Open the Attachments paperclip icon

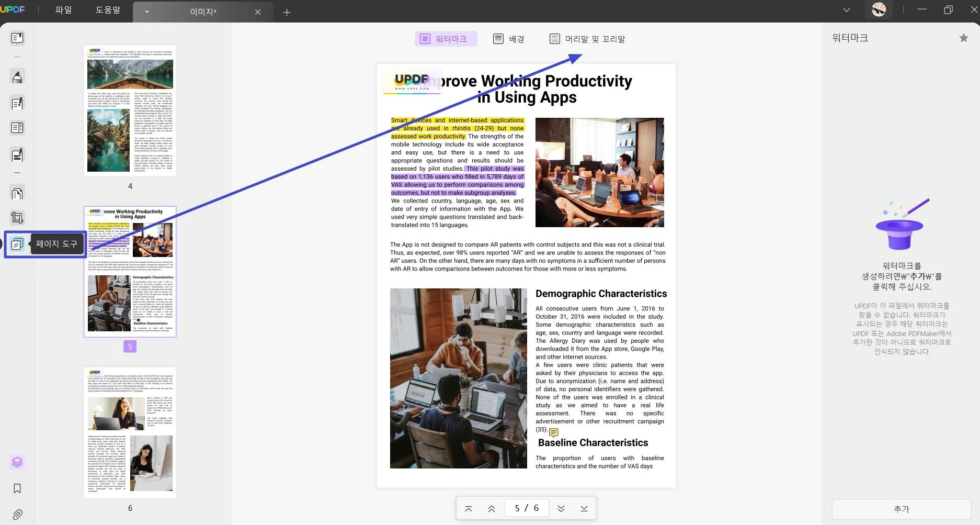point(17,515)
